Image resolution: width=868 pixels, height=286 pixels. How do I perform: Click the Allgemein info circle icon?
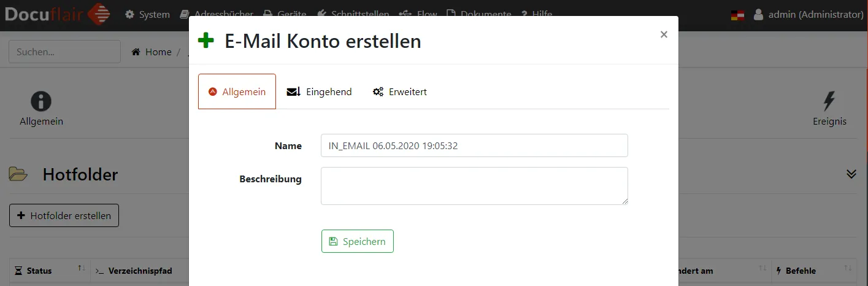pyautogui.click(x=41, y=101)
